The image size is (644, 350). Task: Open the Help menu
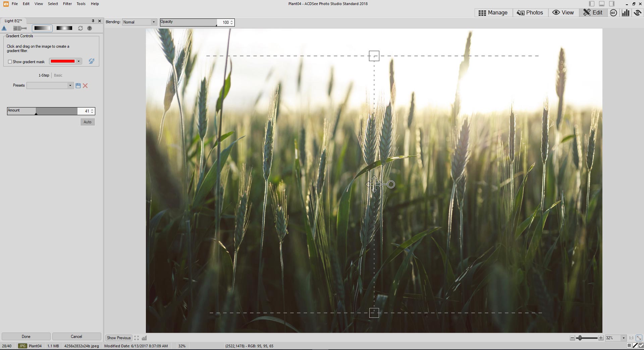pyautogui.click(x=95, y=4)
